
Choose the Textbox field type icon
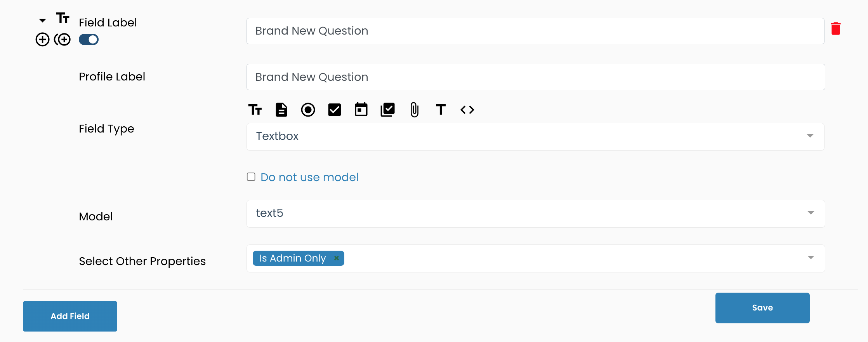click(x=255, y=110)
